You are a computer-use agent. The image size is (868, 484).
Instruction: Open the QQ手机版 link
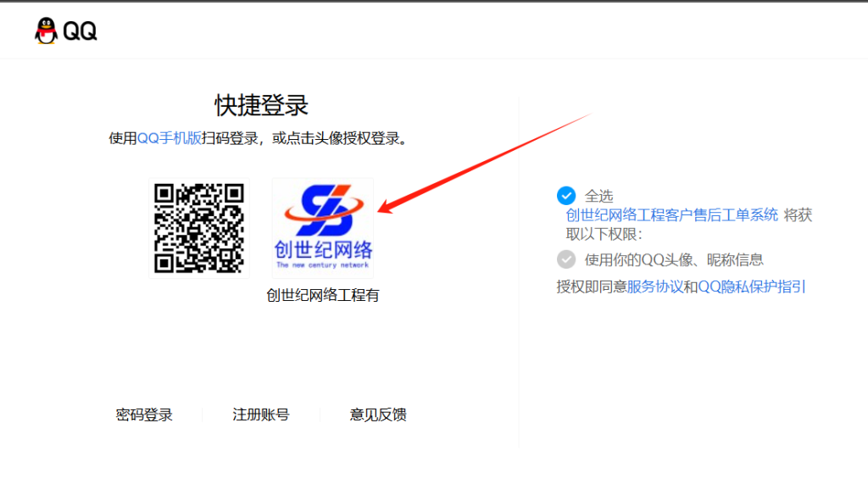170,138
